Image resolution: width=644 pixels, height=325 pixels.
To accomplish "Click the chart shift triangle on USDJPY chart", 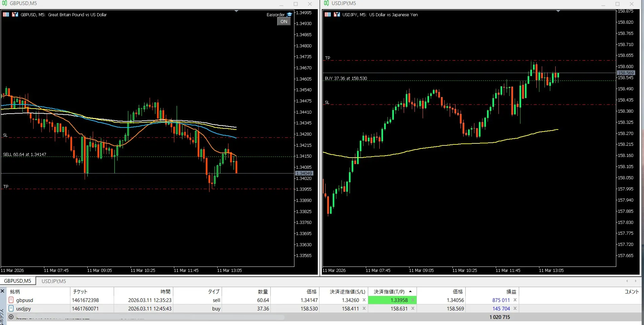I will point(558,11).
